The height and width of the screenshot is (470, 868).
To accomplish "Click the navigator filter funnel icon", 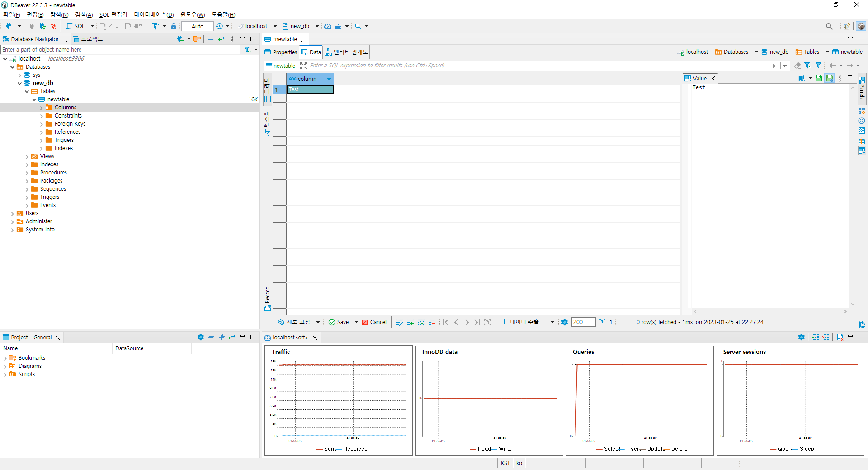I will click(x=247, y=50).
